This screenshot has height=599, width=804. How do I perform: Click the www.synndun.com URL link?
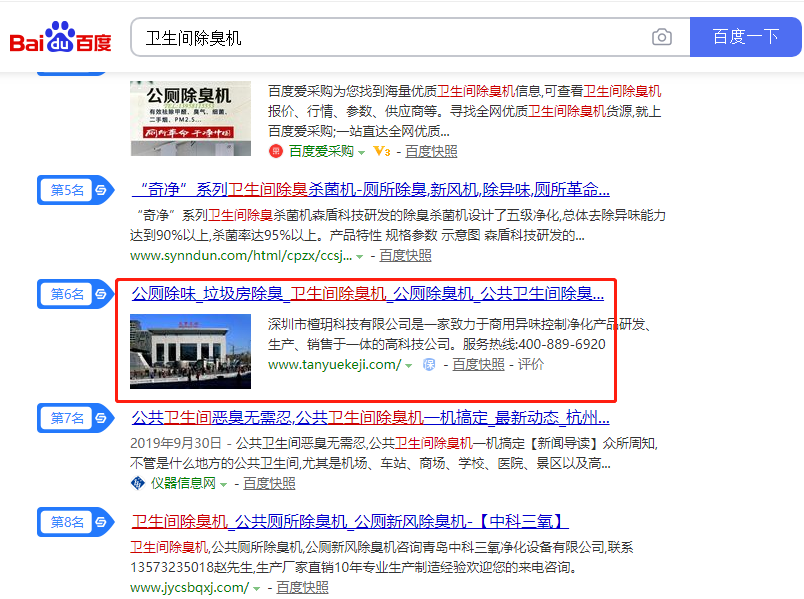(241, 255)
